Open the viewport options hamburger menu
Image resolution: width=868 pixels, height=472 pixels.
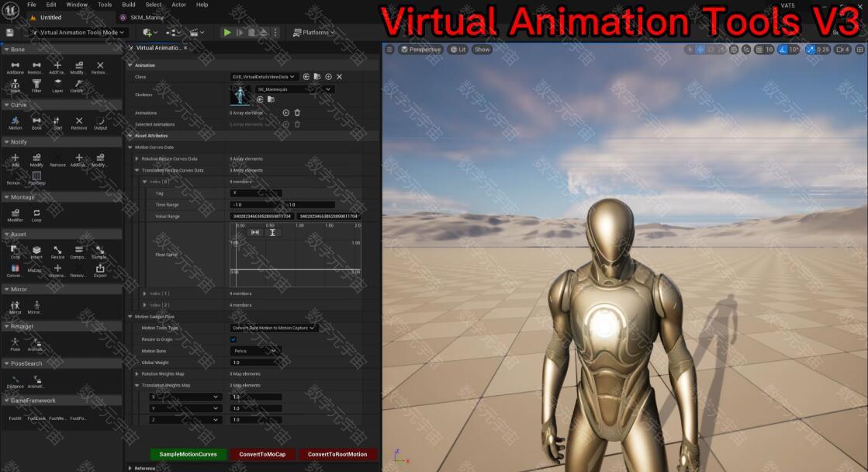[389, 50]
